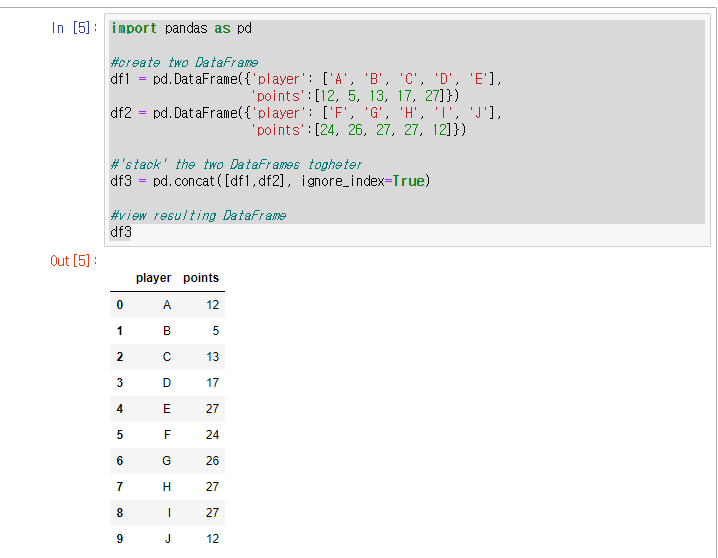Click player cell 'I'
Viewport: 718px width, 558px height.
tap(169, 513)
